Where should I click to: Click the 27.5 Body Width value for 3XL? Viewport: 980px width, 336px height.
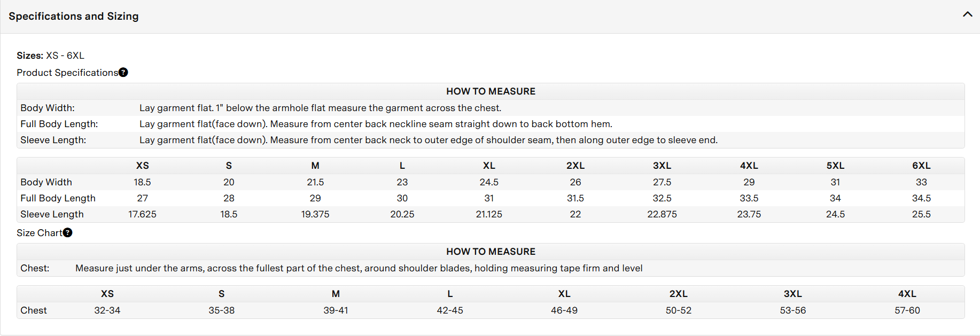pos(662,182)
